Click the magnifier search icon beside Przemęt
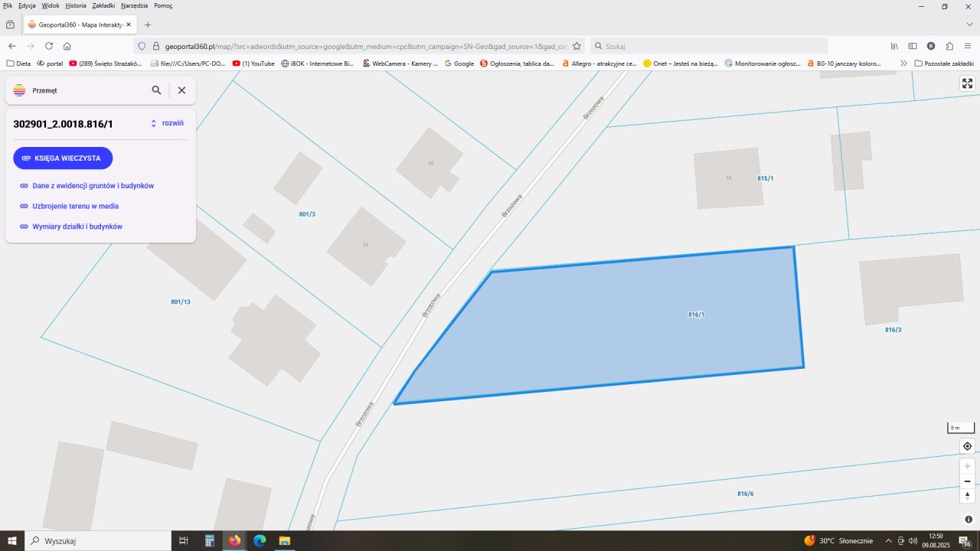 [156, 90]
